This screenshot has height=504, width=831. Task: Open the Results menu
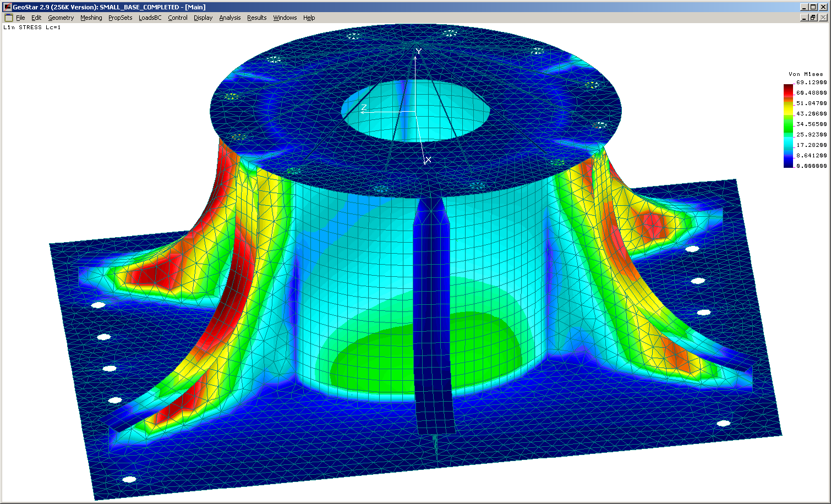[256, 18]
